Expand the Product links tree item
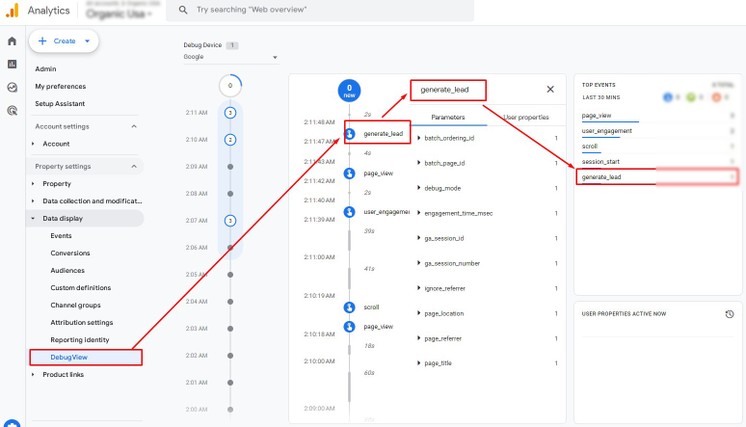The image size is (746, 427). tap(34, 375)
